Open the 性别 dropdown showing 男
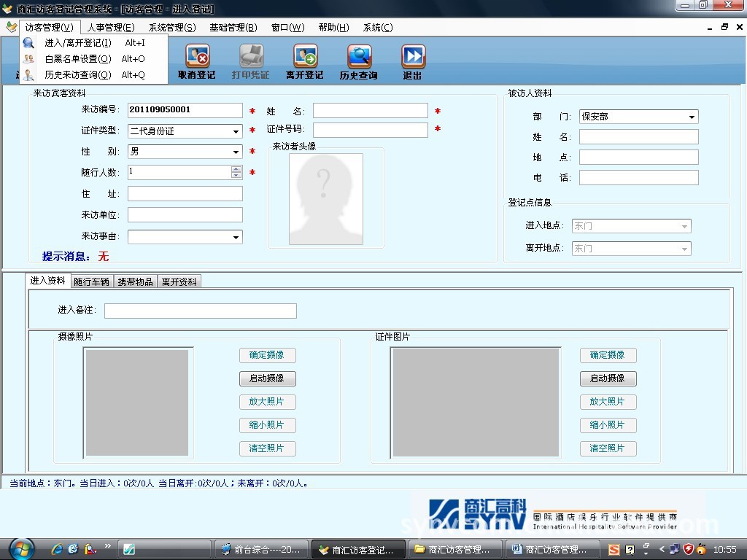The image size is (747, 560). click(x=236, y=152)
